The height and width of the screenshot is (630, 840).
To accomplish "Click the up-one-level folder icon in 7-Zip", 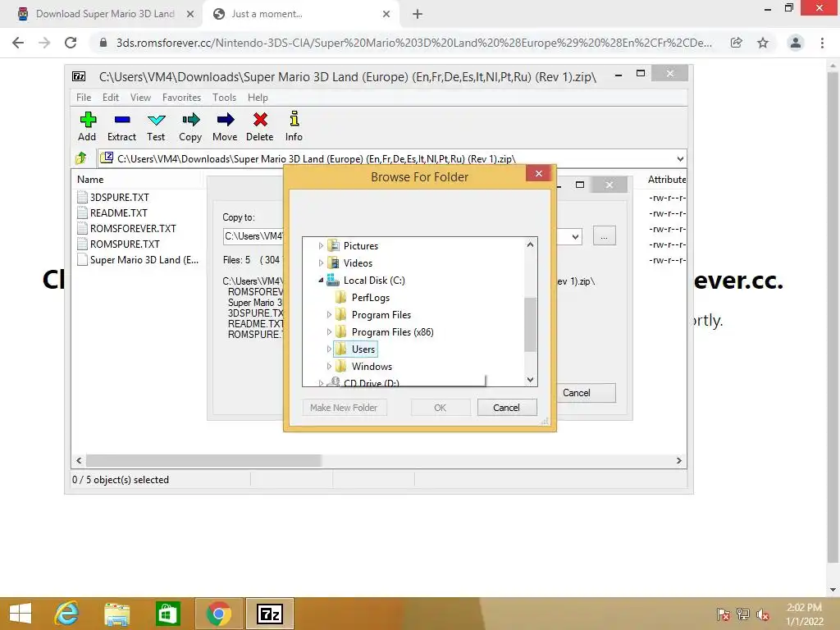I will (81, 158).
